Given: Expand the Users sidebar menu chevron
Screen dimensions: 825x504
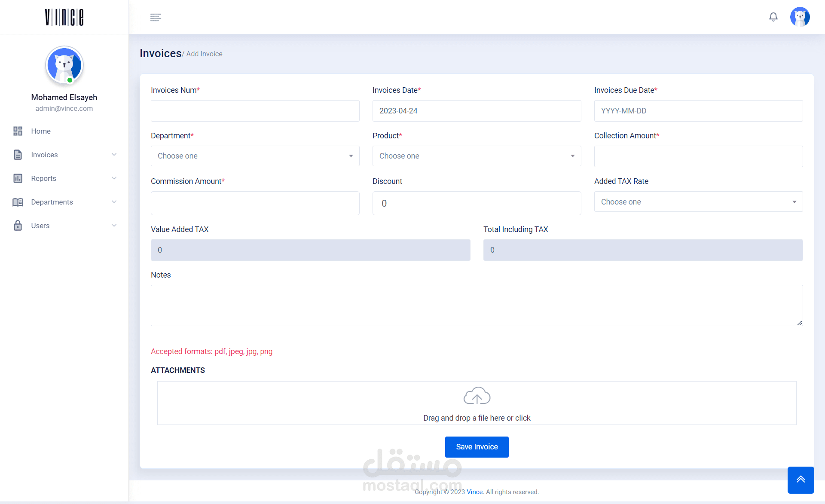Looking at the screenshot, I should (x=114, y=226).
